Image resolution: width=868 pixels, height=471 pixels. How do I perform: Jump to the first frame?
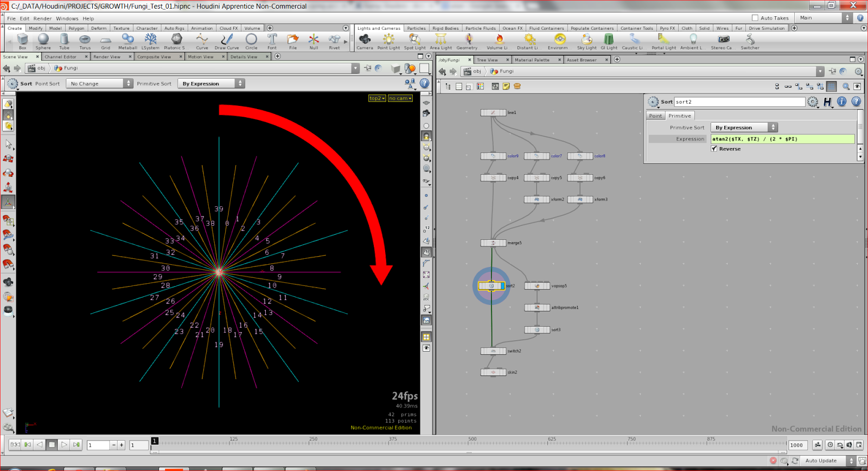pos(16,444)
